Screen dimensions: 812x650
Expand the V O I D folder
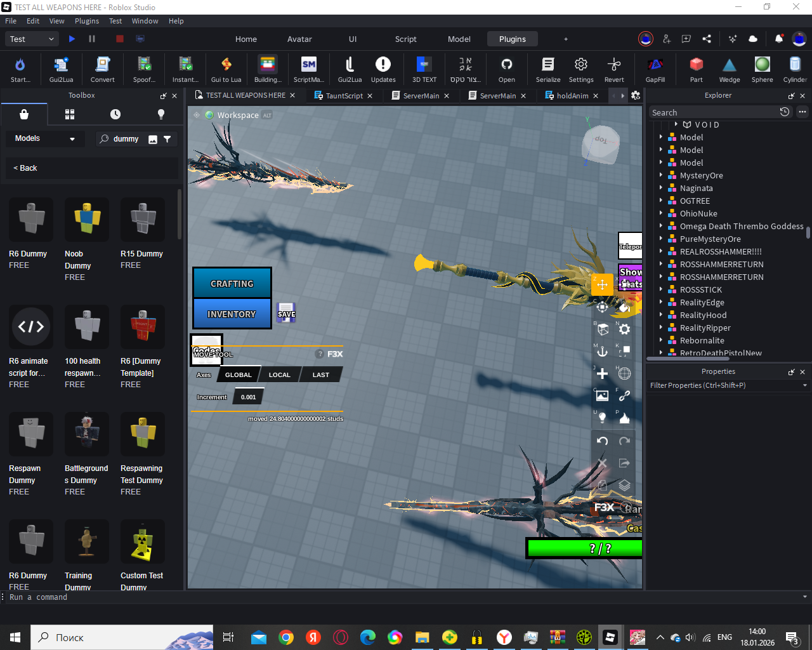677,124
